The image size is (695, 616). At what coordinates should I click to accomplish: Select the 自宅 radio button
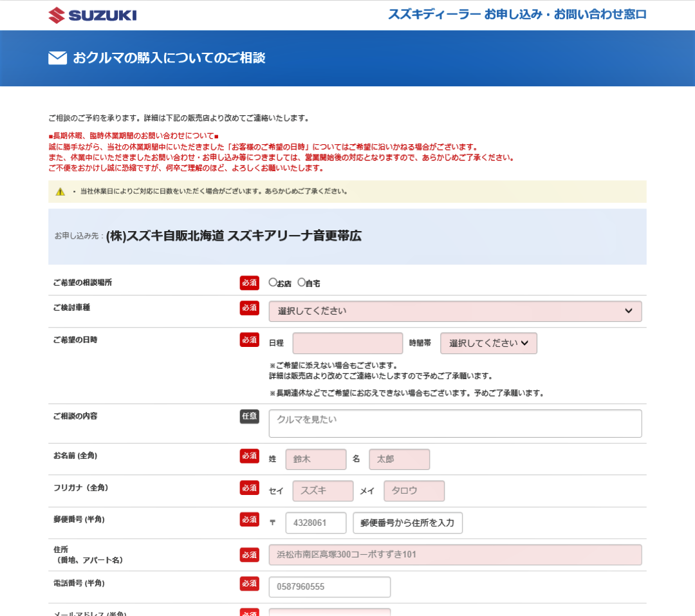coord(301,283)
